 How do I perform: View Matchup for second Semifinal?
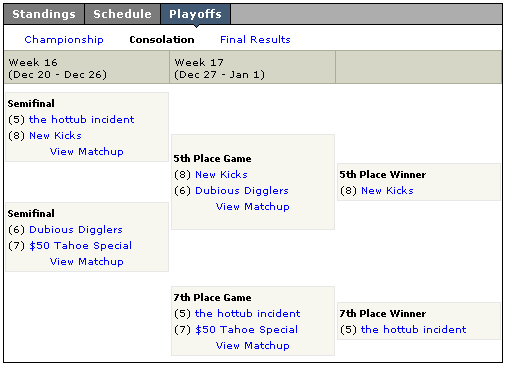tap(87, 261)
